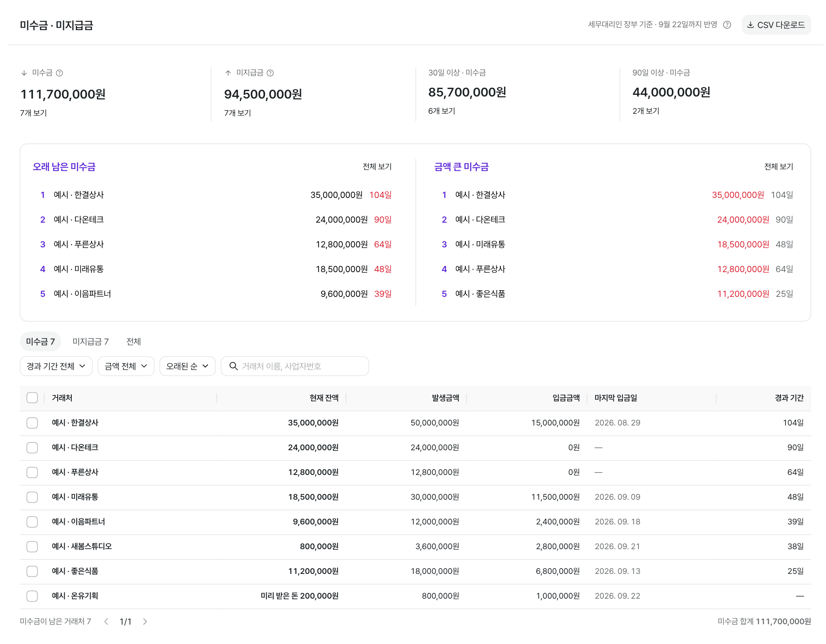Check the 예시 · 새봄스튜디오 row checkbox

coord(32,547)
